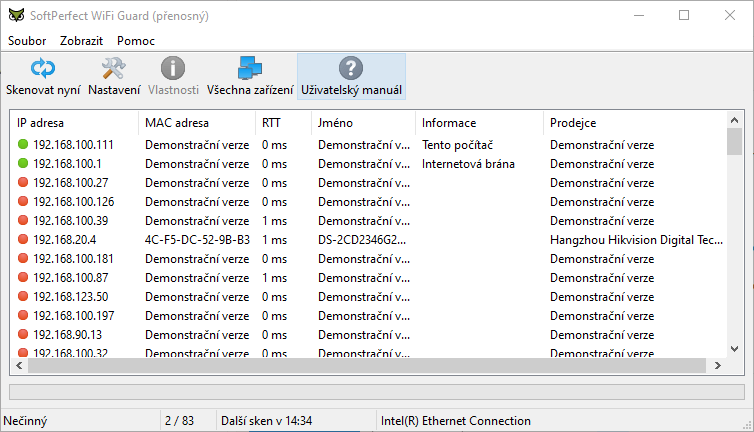Click red status dot for 192.168.100.39
This screenshot has height=432, width=754.
(x=23, y=220)
